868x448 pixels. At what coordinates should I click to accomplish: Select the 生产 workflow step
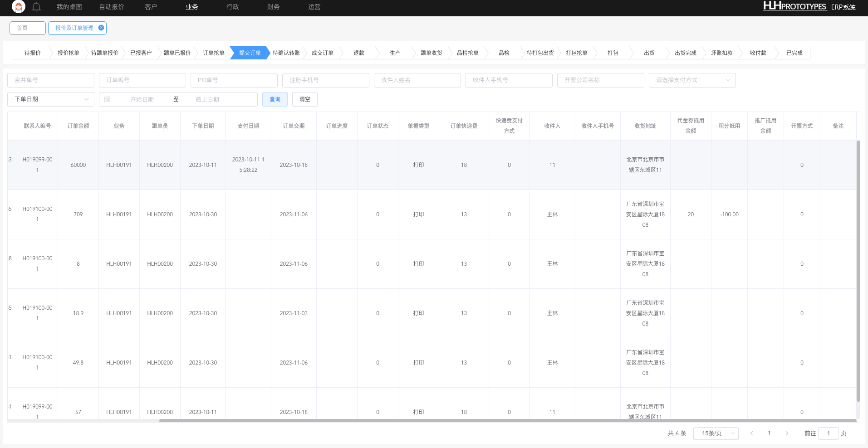[395, 53]
